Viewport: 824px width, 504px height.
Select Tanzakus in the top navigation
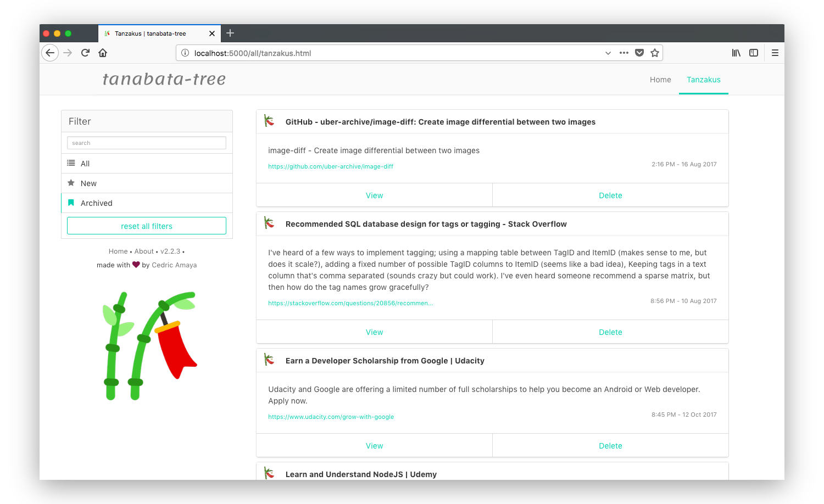pos(704,80)
